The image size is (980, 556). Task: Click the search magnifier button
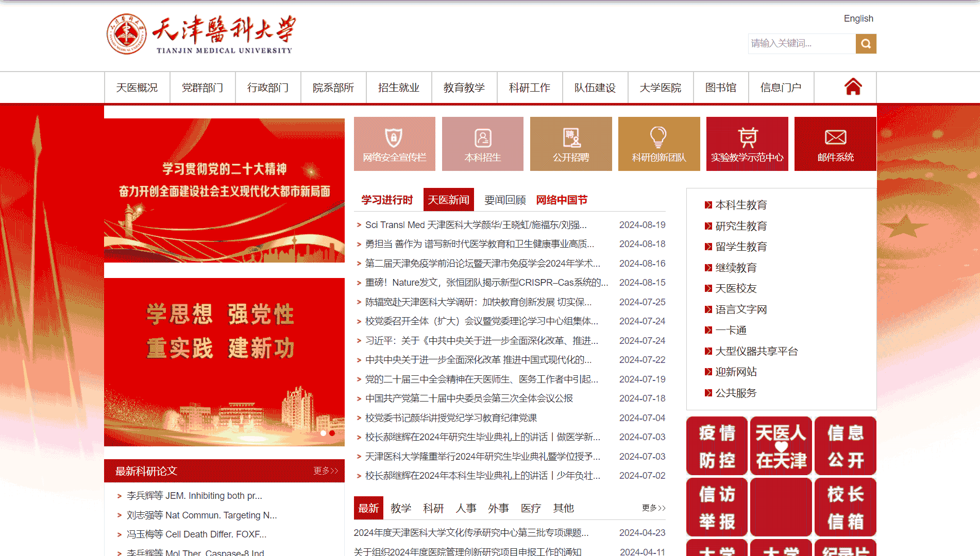coord(866,44)
